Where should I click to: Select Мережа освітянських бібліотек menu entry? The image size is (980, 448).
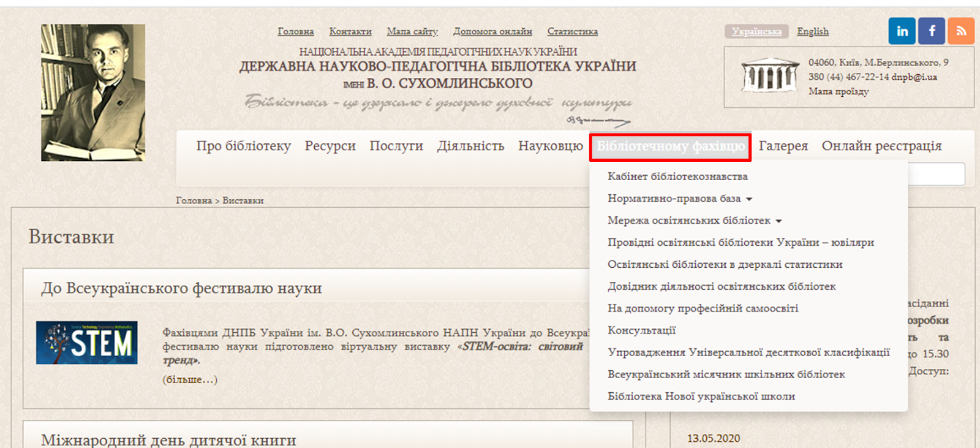click(x=689, y=221)
